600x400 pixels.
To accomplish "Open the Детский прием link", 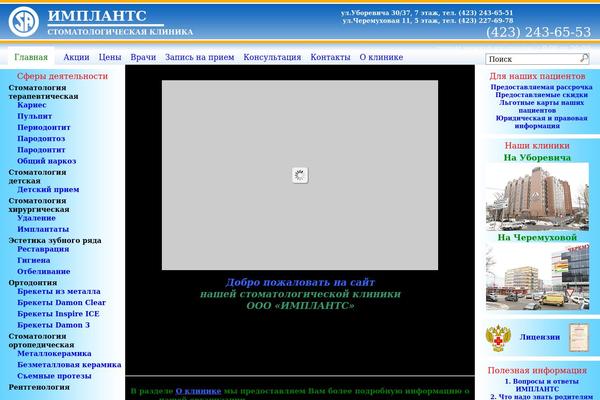I will [x=48, y=189].
